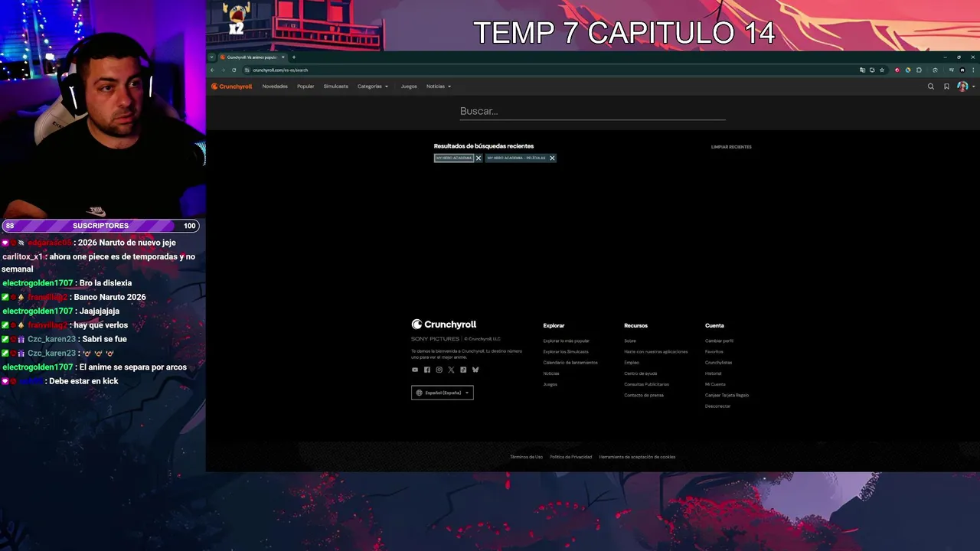Viewport: 980px width, 551px height.
Task: Open the Calendario de lanzamientos link
Action: [570, 363]
